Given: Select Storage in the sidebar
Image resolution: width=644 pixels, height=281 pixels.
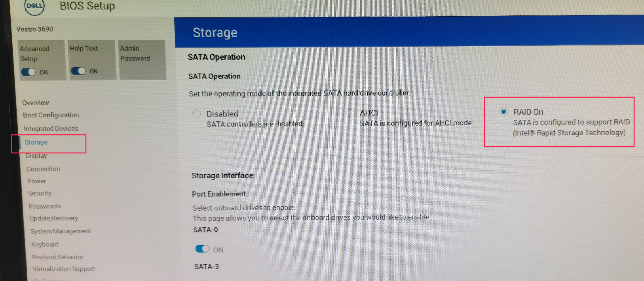Looking at the screenshot, I should [36, 142].
